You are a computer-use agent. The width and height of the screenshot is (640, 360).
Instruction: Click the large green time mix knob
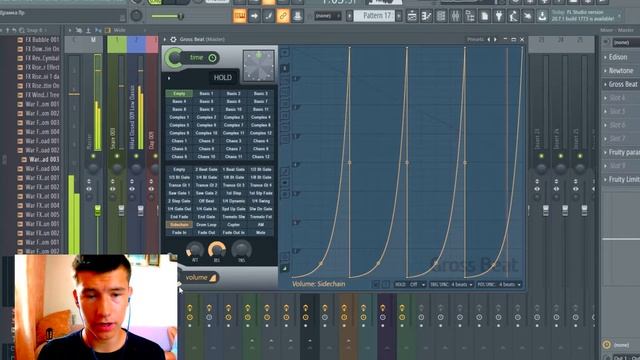(174, 58)
